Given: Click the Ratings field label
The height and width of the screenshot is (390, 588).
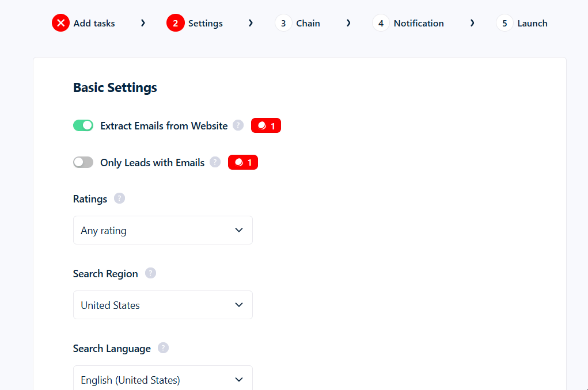Looking at the screenshot, I should pos(90,199).
